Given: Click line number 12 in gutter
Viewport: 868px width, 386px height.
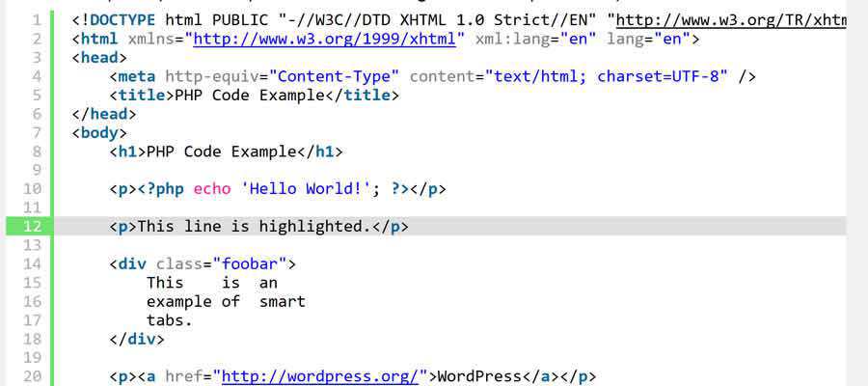Looking at the screenshot, I should point(31,226).
